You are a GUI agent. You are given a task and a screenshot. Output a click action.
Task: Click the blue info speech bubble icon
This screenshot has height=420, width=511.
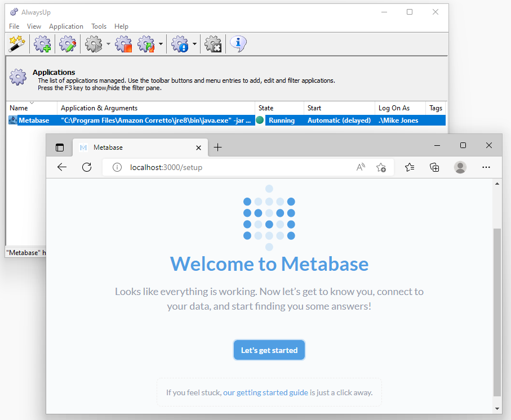(x=238, y=44)
